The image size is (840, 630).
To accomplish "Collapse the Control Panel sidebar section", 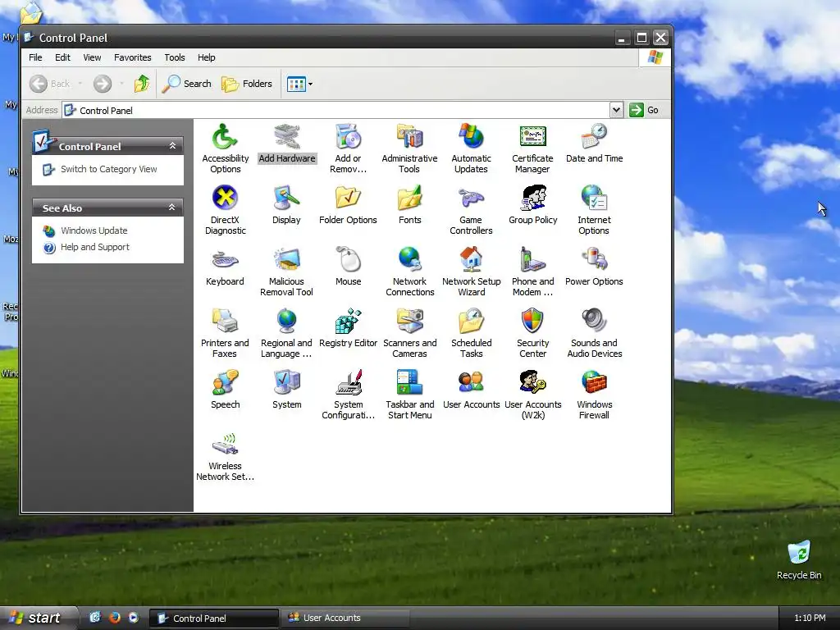I will coord(172,146).
